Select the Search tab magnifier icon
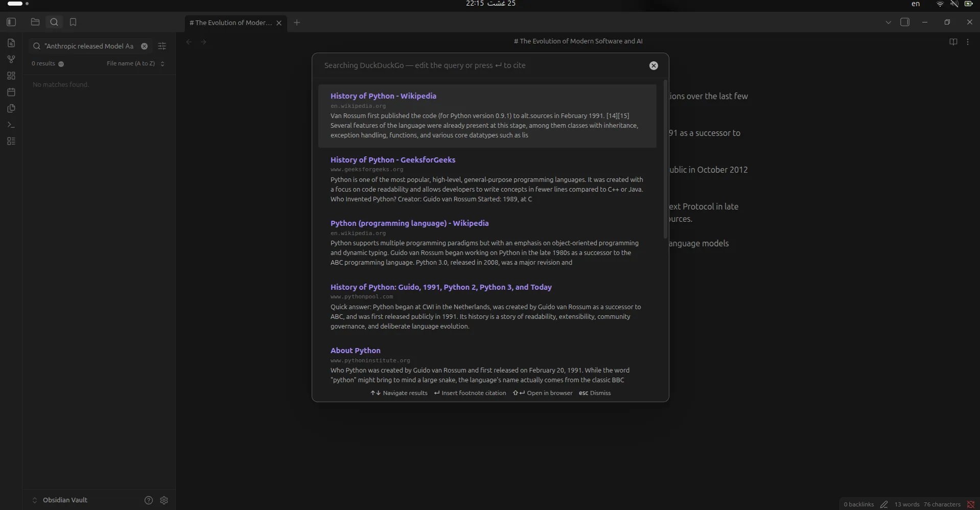The width and height of the screenshot is (980, 510). (x=54, y=22)
